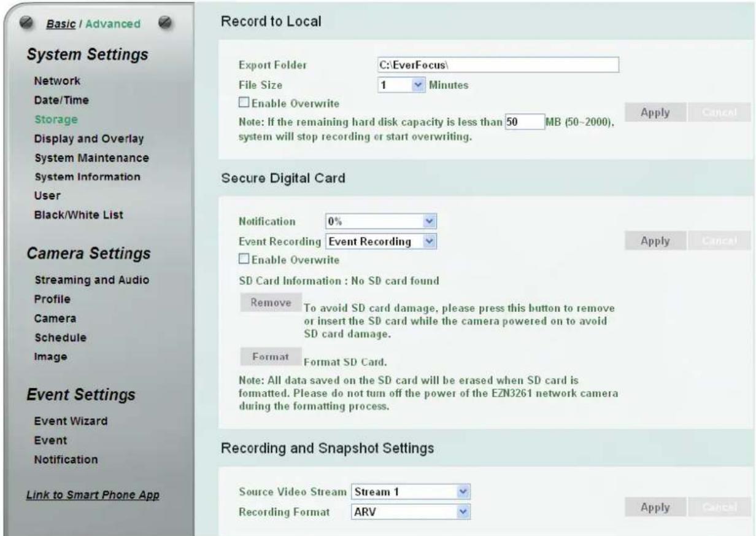
Task: Click the 'Camera Settings' sidebar heading
Action: coord(89,254)
